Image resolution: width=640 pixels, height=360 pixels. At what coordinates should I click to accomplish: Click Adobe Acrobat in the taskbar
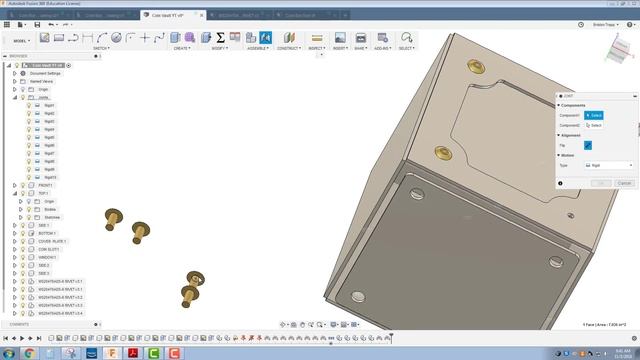coord(133,353)
